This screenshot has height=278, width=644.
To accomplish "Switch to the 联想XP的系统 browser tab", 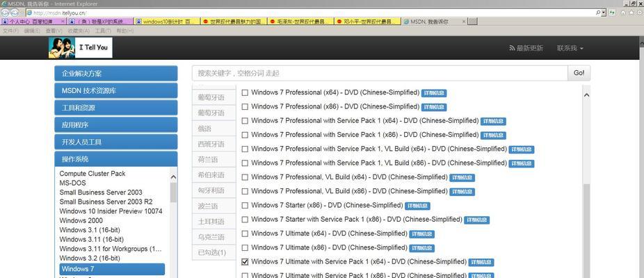I will coord(100,22).
